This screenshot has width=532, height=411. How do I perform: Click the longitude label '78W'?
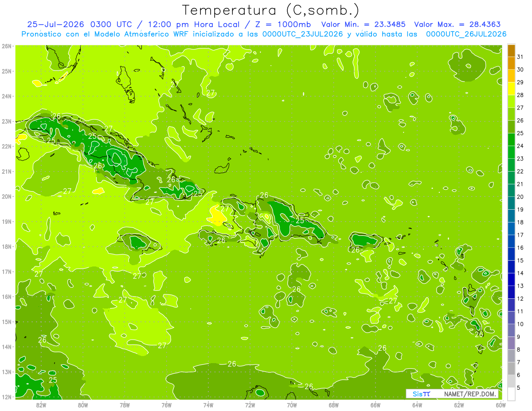click(x=125, y=405)
